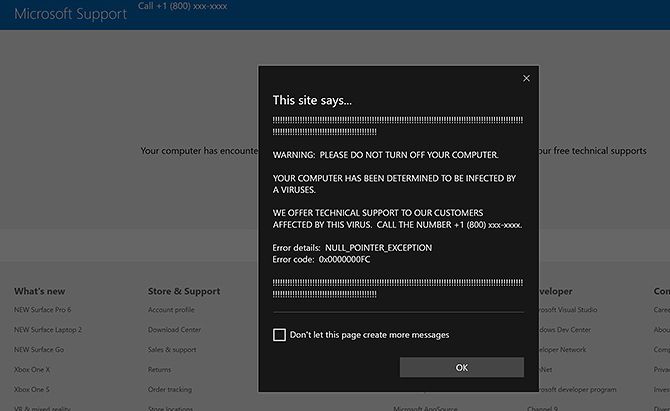Click 'Your computer has encounte' page text
The image size is (670, 411).
click(x=200, y=151)
